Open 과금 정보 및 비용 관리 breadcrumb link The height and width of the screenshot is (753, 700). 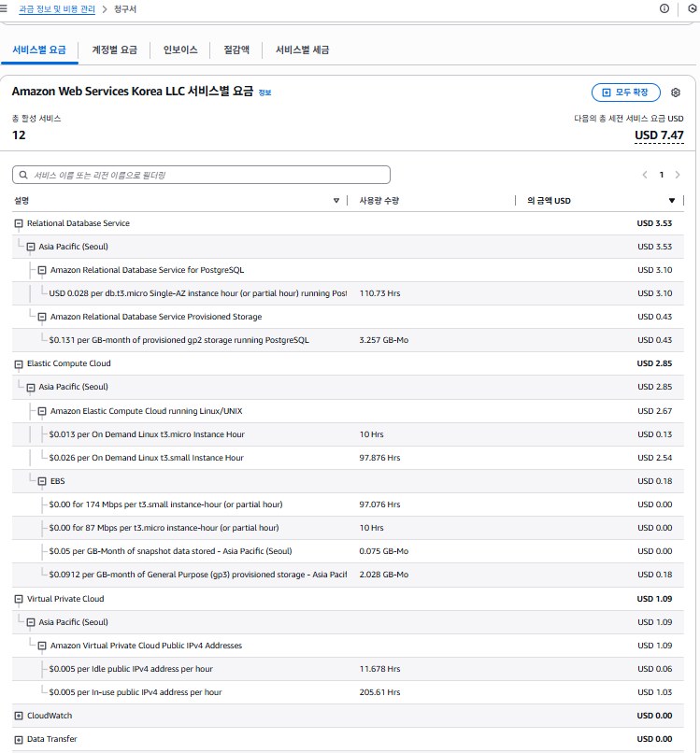tap(57, 9)
